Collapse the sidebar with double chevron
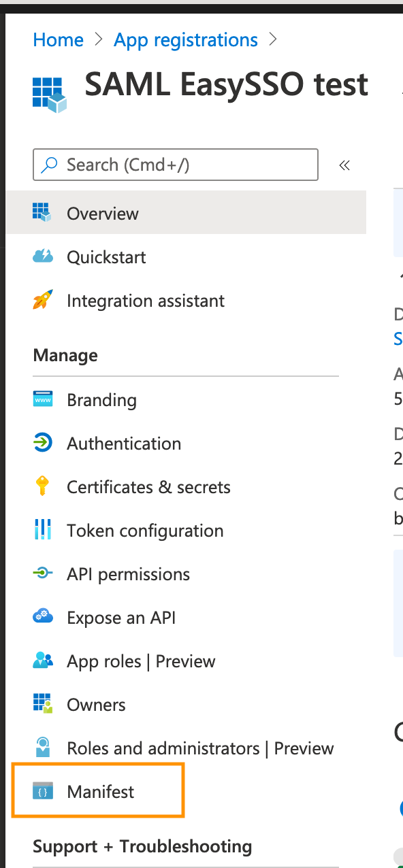 pyautogui.click(x=344, y=165)
